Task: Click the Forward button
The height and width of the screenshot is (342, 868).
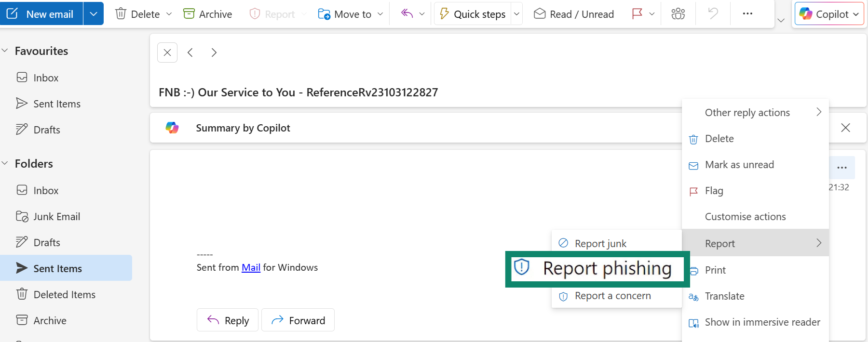Action: tap(298, 320)
